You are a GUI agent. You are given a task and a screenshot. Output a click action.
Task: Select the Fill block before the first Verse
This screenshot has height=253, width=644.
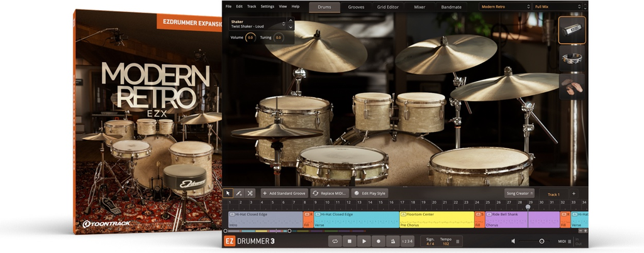pos(308,220)
